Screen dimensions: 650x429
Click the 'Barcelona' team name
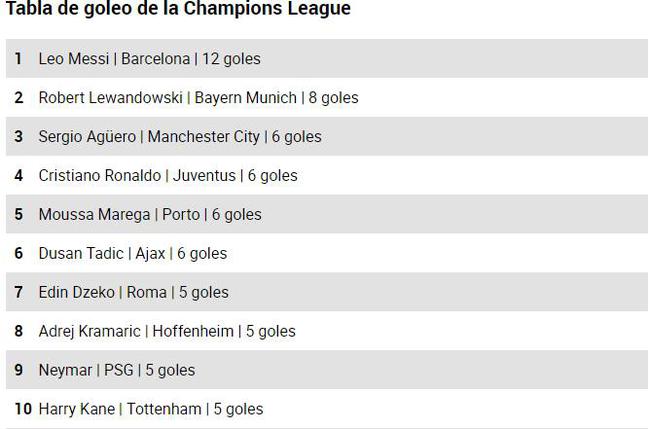(x=155, y=58)
